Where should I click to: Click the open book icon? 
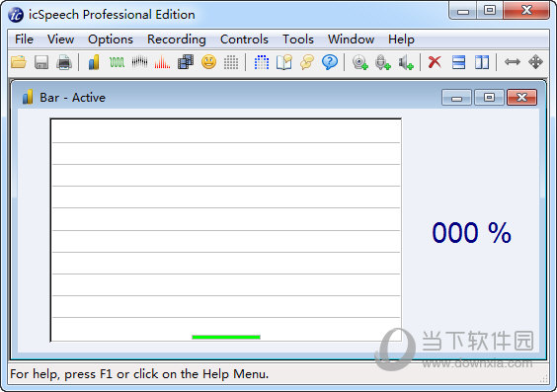click(284, 62)
